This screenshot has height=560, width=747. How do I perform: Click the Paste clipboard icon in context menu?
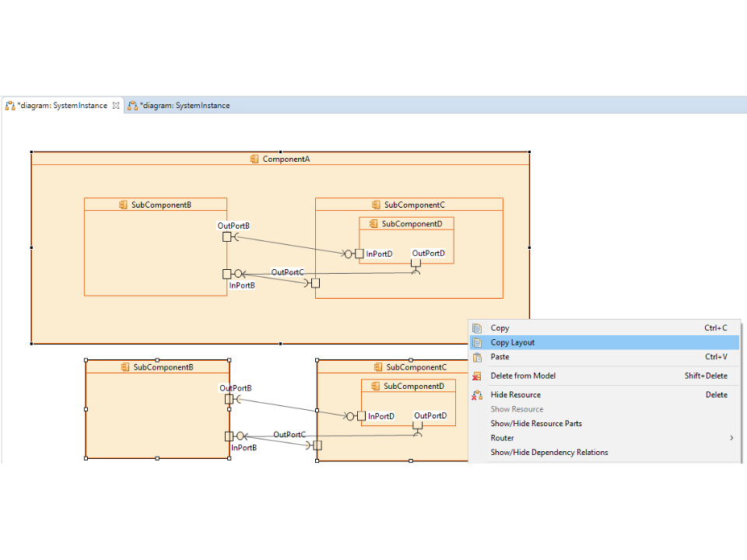(477, 357)
